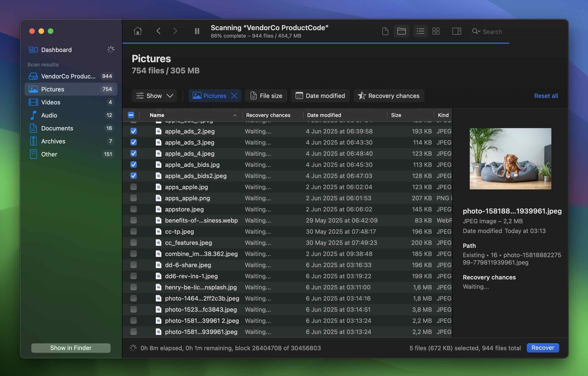Check the appstore.jpeg checkbox

134,209
